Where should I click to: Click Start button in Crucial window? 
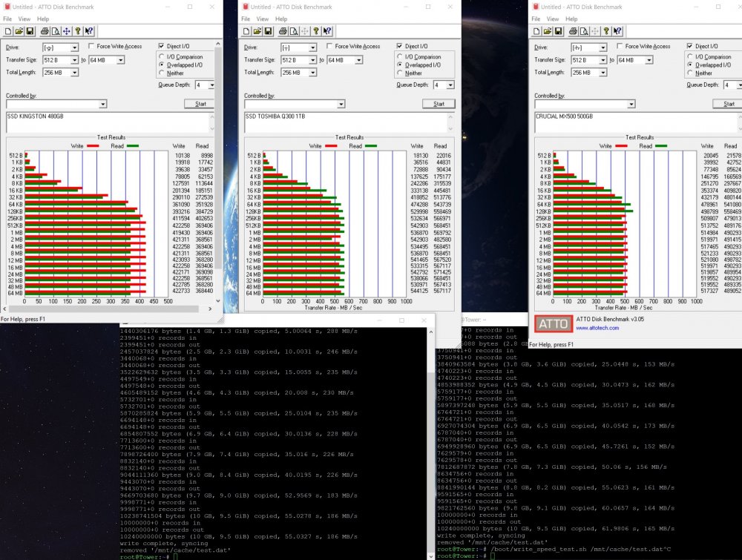pyautogui.click(x=729, y=104)
